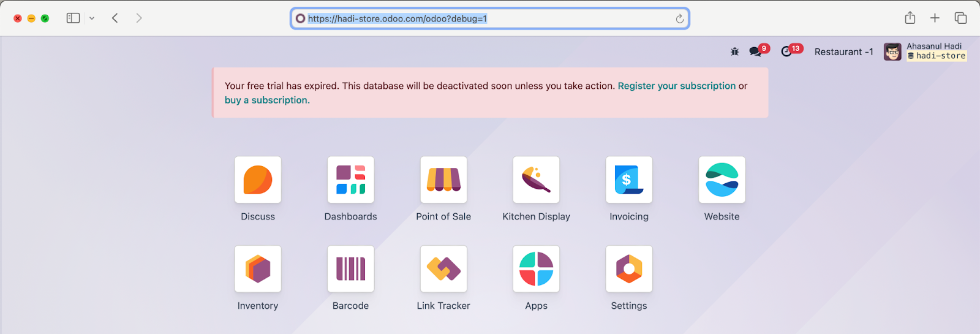Go back in browser history

point(115,18)
